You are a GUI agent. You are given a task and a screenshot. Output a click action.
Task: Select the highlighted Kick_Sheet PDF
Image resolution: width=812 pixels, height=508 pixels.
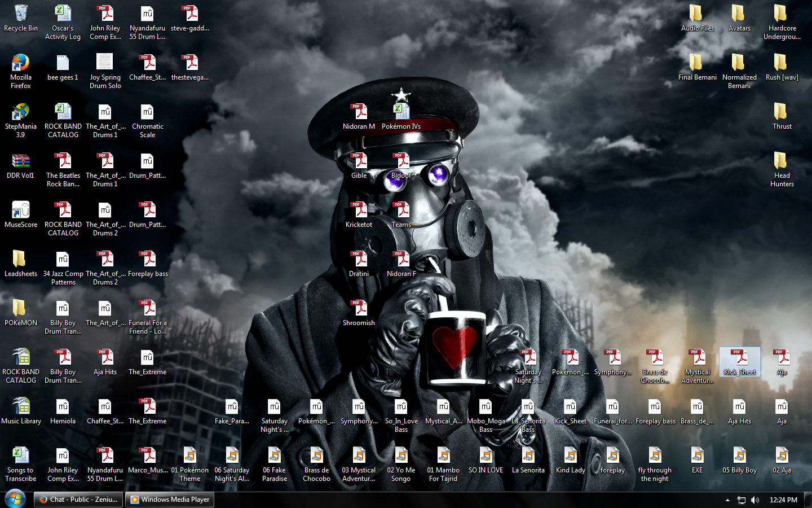[740, 362]
